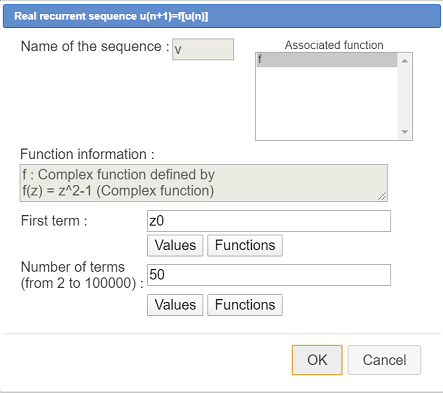
Task: Click the Associated function list scrollbar track
Action: (405, 96)
